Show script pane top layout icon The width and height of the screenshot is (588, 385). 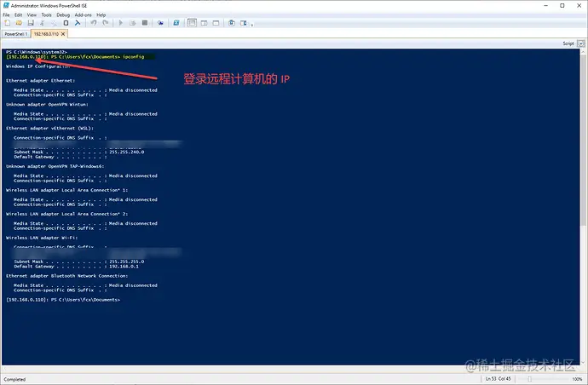192,23
